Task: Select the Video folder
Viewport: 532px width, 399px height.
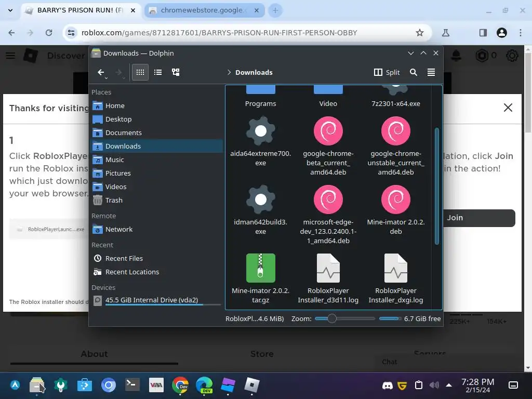Action: point(328,97)
